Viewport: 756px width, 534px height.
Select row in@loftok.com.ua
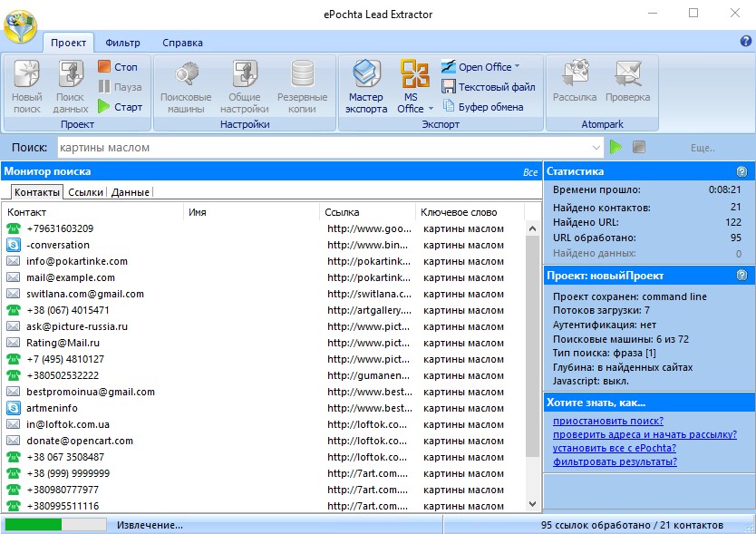click(x=263, y=424)
